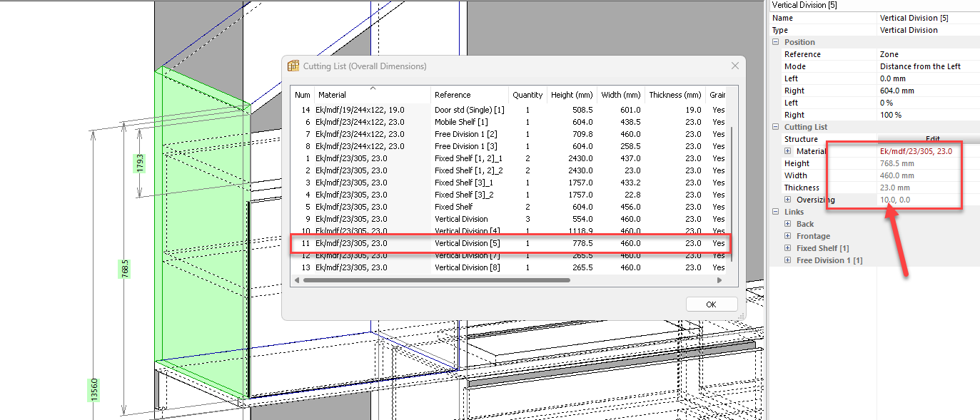Close the Cutting List dialog
This screenshot has height=420, width=980.
tap(734, 66)
